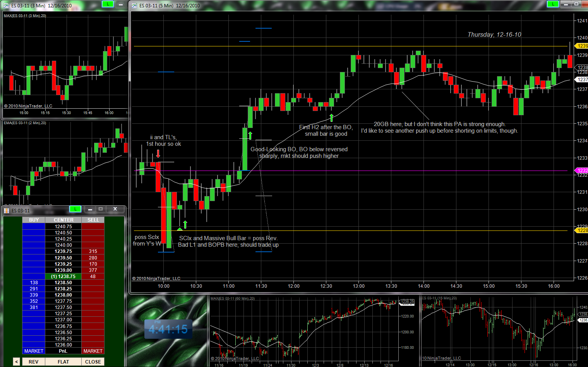
Task: Click the green up arrow at First H2 annotation
Action: click(x=331, y=118)
